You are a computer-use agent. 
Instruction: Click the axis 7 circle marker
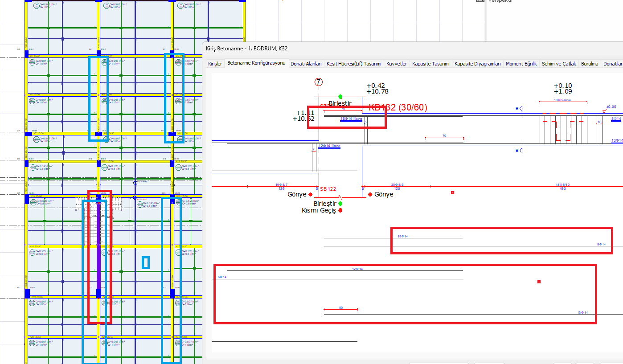click(x=318, y=82)
